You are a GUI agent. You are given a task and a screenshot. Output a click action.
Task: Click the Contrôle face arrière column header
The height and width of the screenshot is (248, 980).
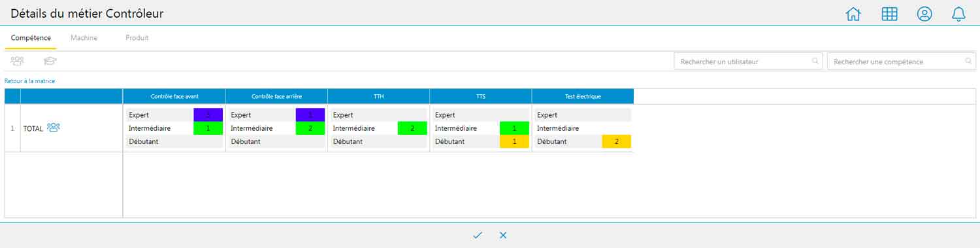[276, 96]
